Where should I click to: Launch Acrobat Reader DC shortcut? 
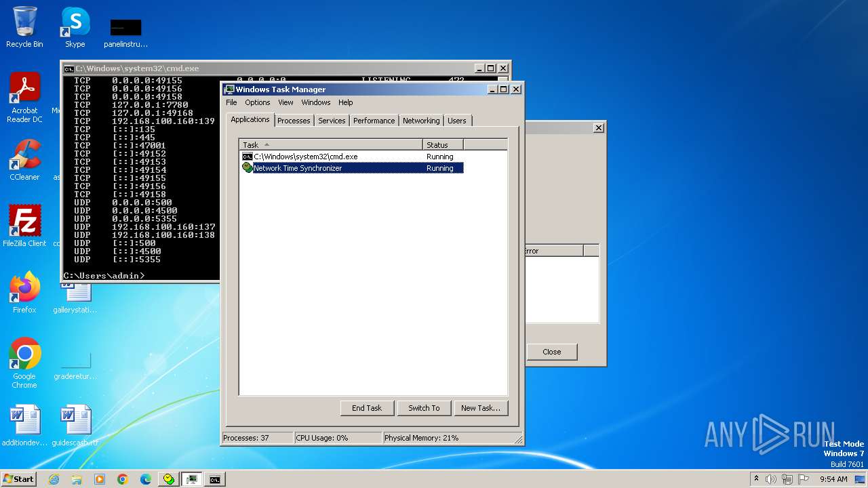(24, 98)
